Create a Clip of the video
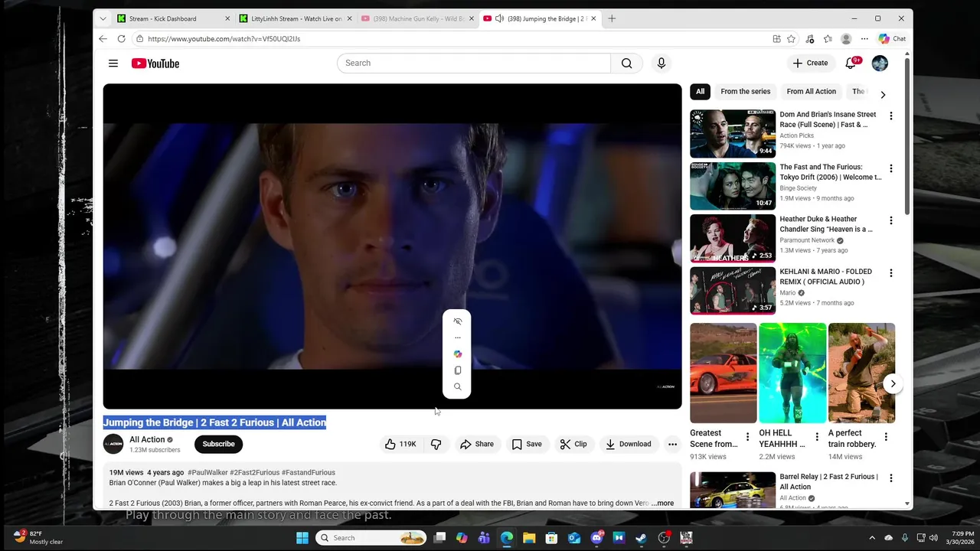Viewport: 980px width, 551px height. (x=573, y=444)
